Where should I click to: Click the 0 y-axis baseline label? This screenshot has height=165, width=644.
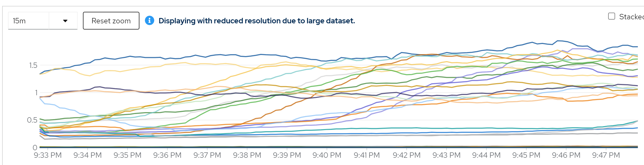coord(35,148)
